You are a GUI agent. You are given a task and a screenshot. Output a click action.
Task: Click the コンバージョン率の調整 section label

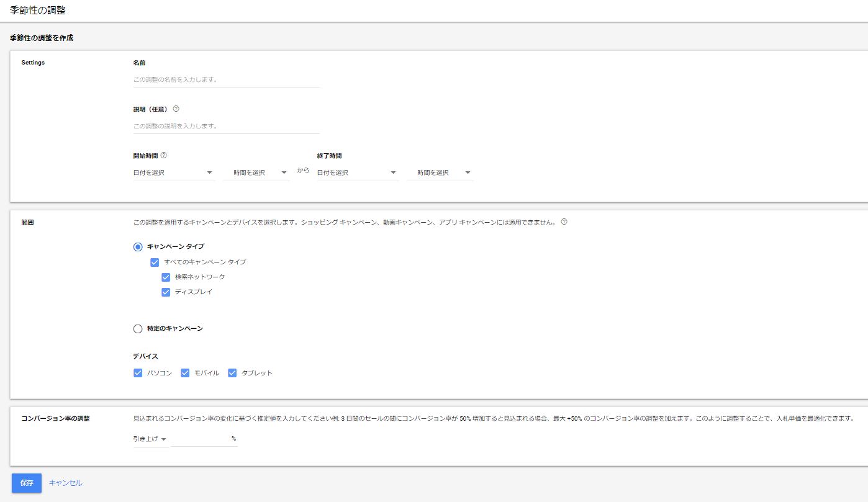(x=55, y=418)
